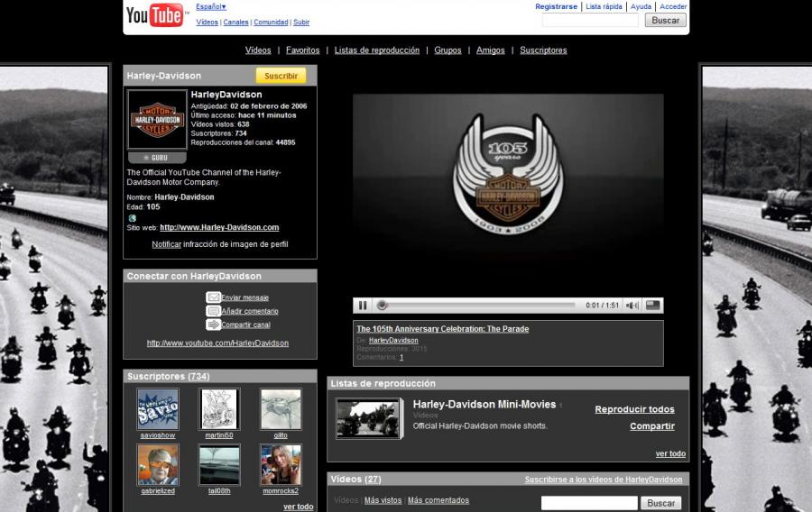The width and height of the screenshot is (812, 512).
Task: Select the Vídeos channel tab
Action: tap(258, 50)
